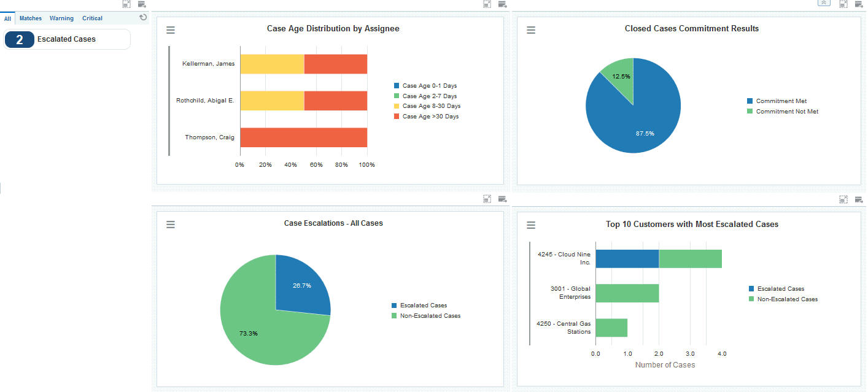Image resolution: width=868 pixels, height=392 pixels.
Task: Click Non-Escalated Cases legend swatch in Top 10 chart
Action: click(x=751, y=299)
